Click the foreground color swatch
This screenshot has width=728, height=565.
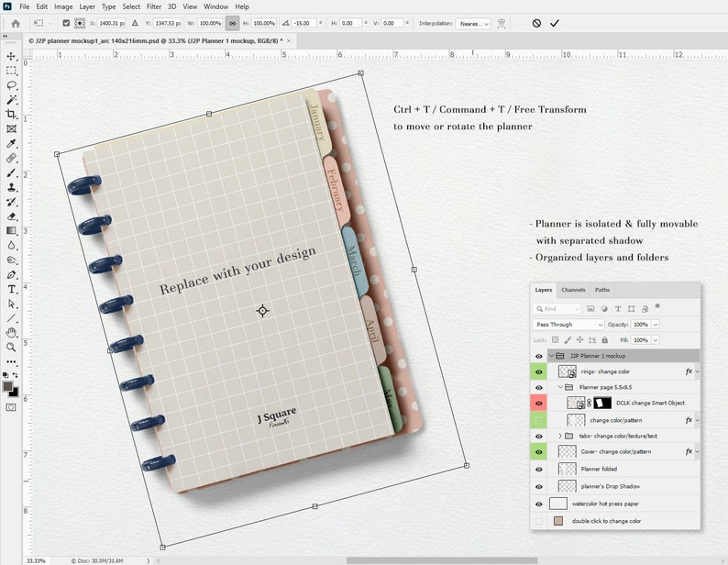(8, 386)
